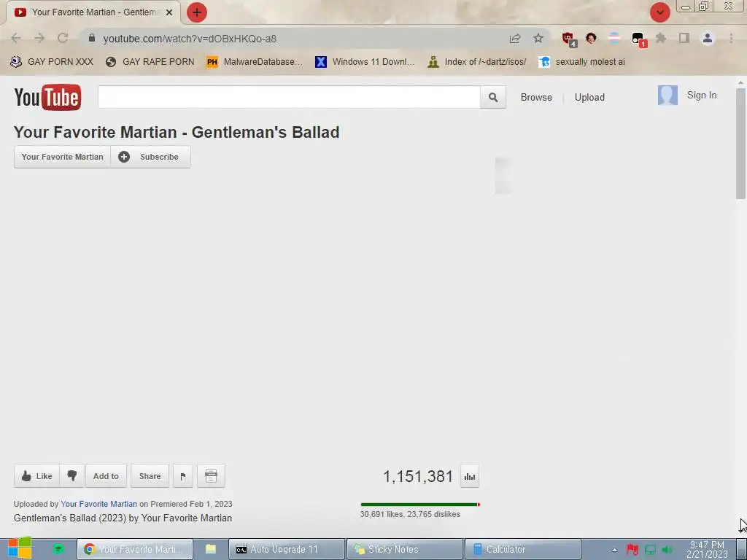Click the like/dislike ratio bar
747x560 pixels.
click(x=420, y=505)
